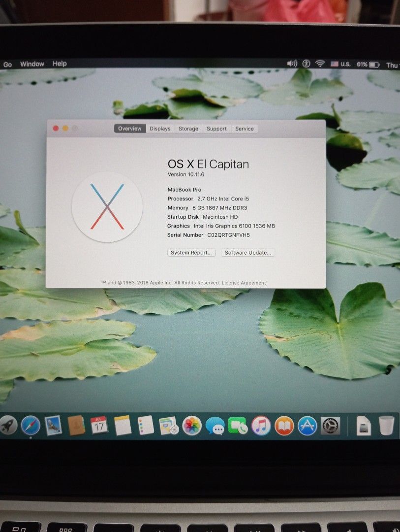Open the Help menu

[60, 64]
